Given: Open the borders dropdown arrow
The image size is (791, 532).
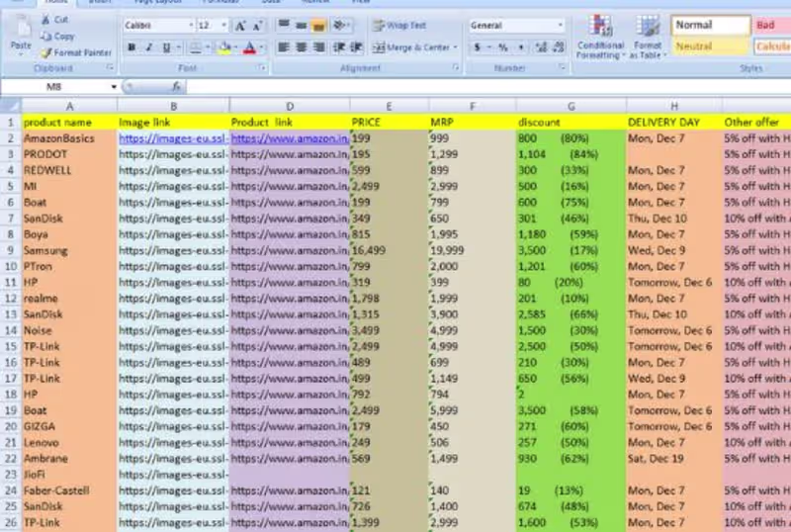Looking at the screenshot, I should tap(208, 47).
